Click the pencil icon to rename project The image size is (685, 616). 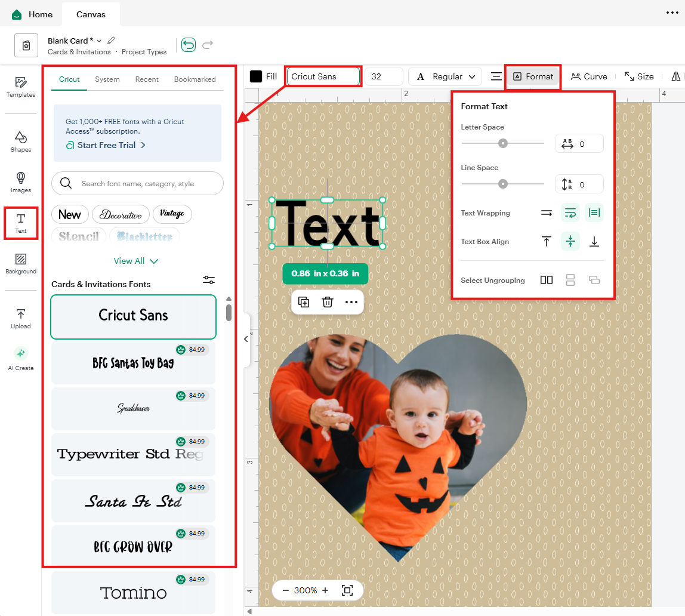point(112,40)
